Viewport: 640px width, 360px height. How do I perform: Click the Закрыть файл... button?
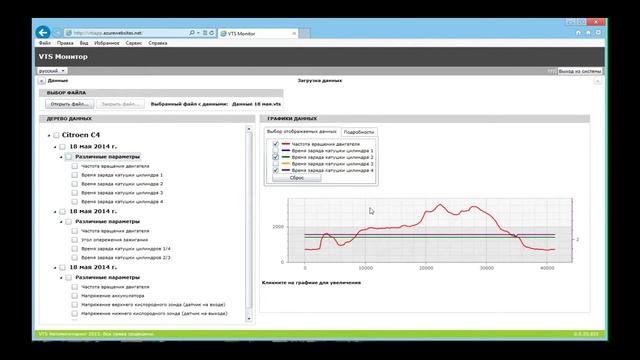point(120,104)
